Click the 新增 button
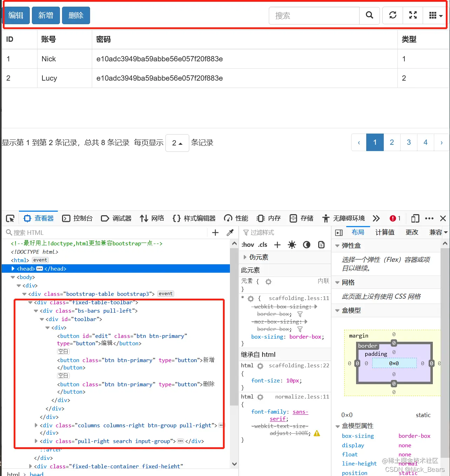 [46, 15]
